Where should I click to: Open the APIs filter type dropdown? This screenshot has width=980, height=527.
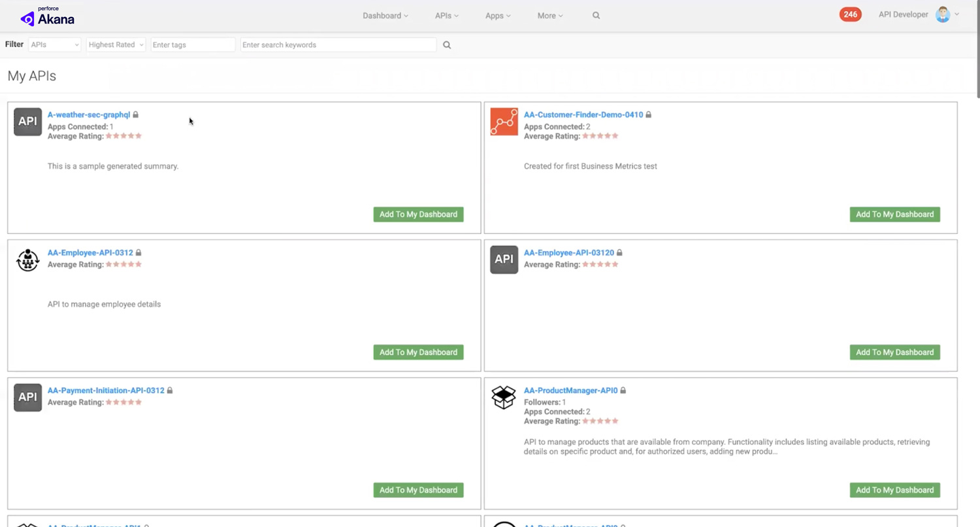click(54, 44)
